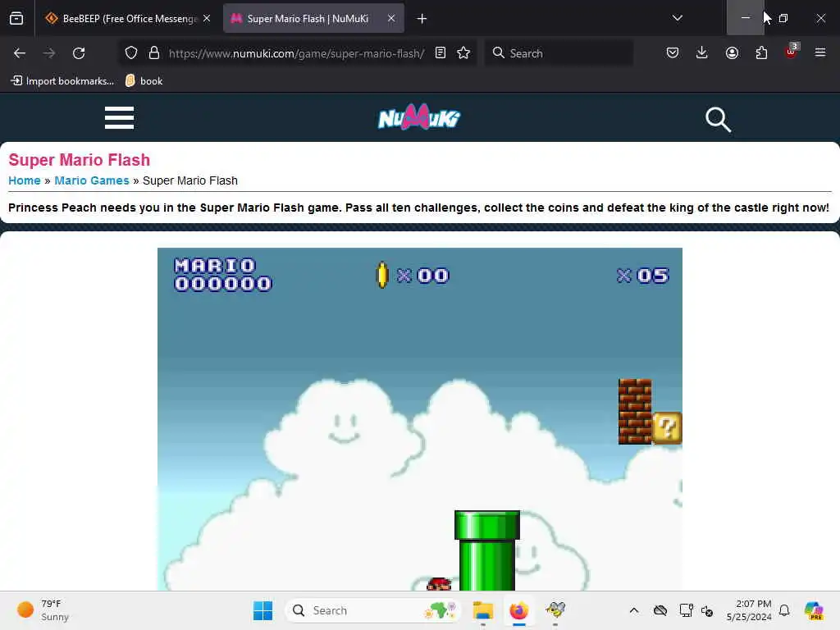Open Firefox from the taskbar
The width and height of the screenshot is (840, 630).
[x=518, y=610]
